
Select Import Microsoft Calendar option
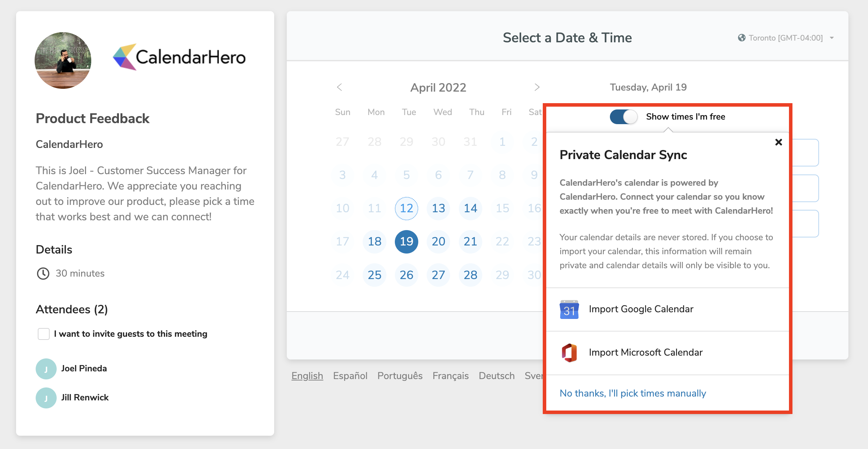click(667, 352)
